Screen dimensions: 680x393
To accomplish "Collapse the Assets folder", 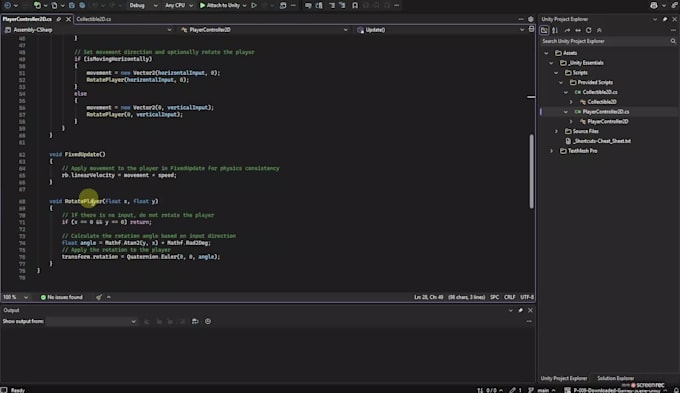I will [x=546, y=53].
